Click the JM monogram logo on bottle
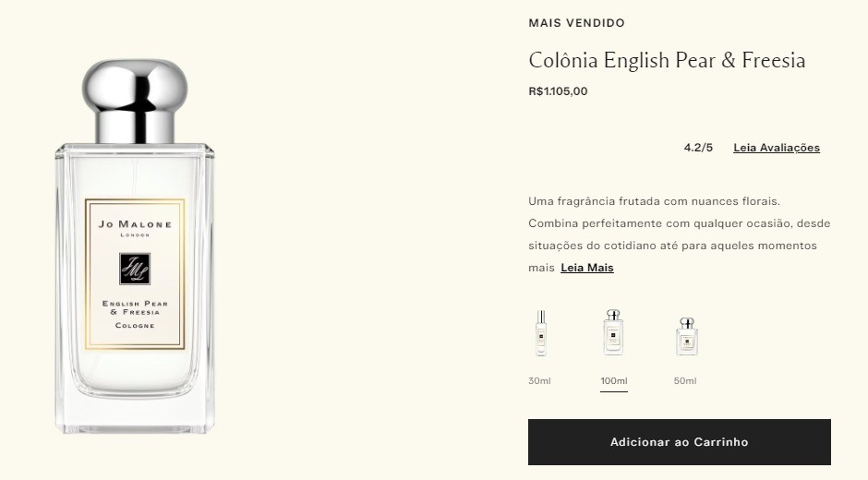868x480 pixels. click(135, 269)
